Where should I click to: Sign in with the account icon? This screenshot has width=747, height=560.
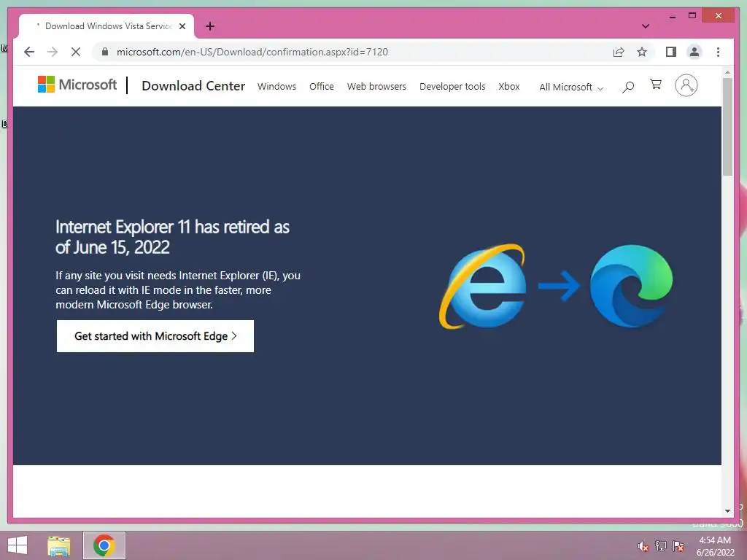(x=686, y=85)
